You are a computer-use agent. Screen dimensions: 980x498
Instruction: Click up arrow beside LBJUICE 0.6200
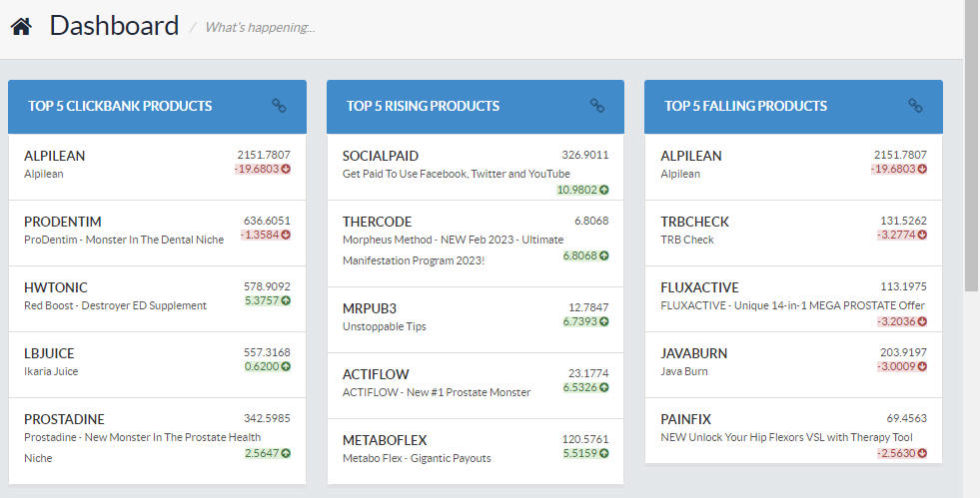[286, 366]
